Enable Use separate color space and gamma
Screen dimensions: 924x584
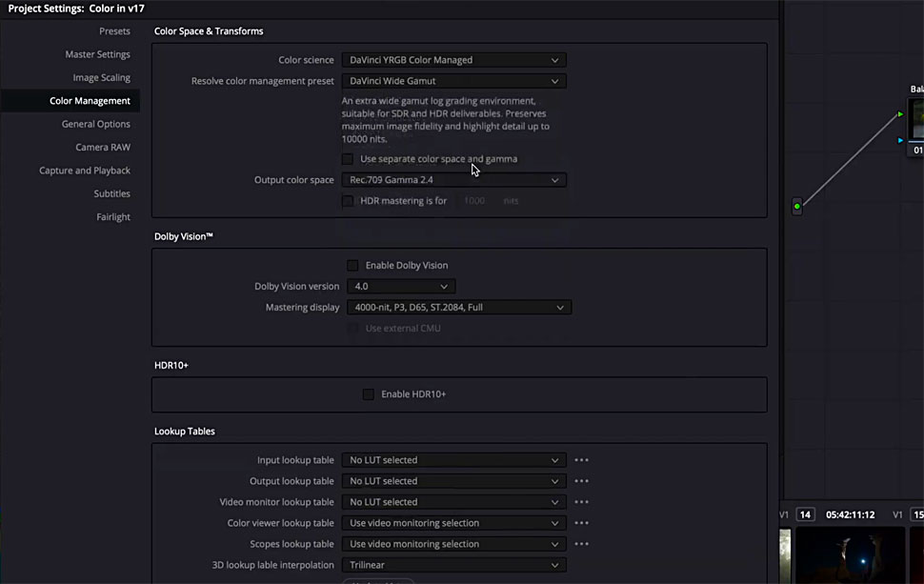(348, 159)
